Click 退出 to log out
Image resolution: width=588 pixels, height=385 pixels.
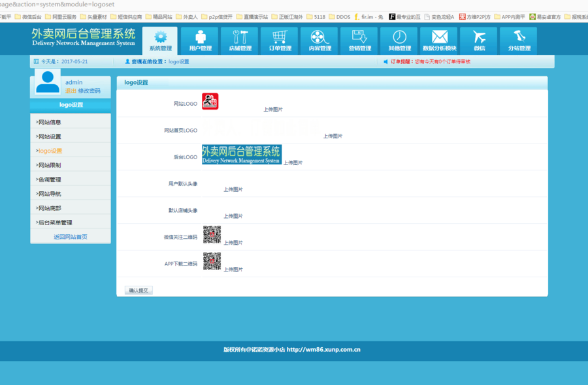click(x=71, y=91)
